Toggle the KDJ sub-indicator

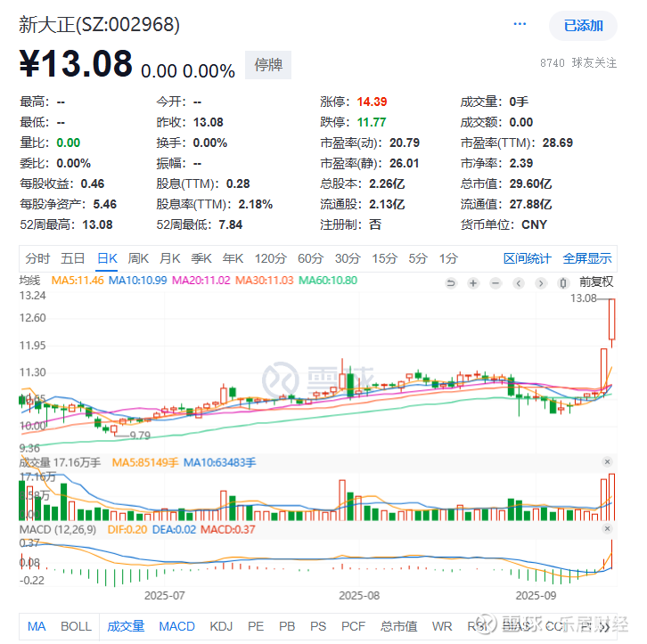[x=221, y=626]
